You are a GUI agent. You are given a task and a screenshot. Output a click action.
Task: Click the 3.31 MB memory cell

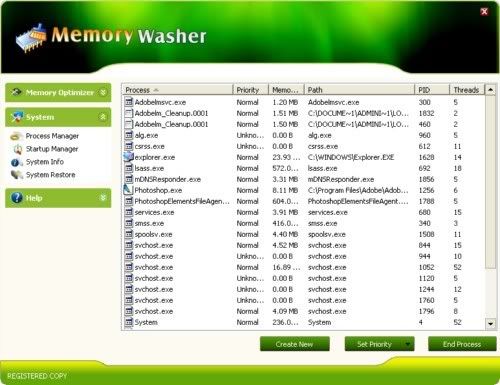[x=285, y=179]
